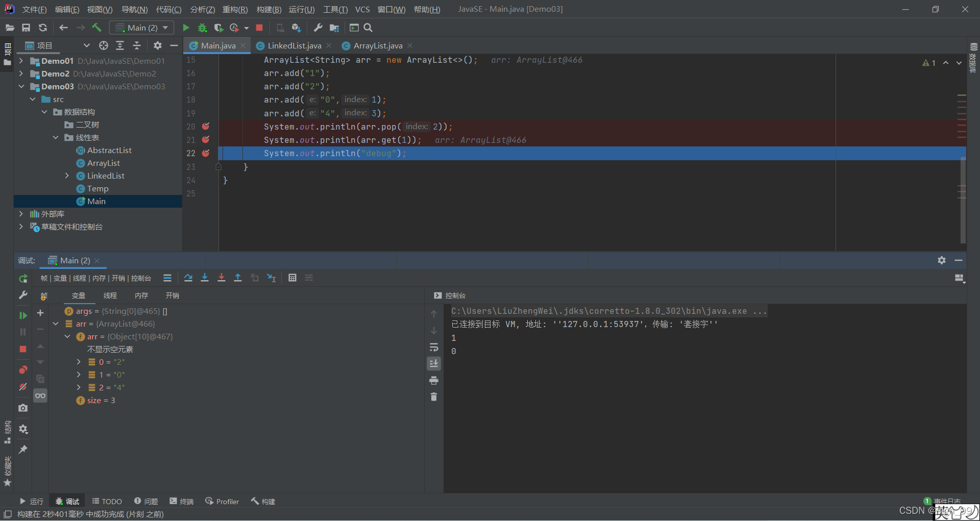Open the 运行(U) menu
980x521 pixels.
(302, 9)
